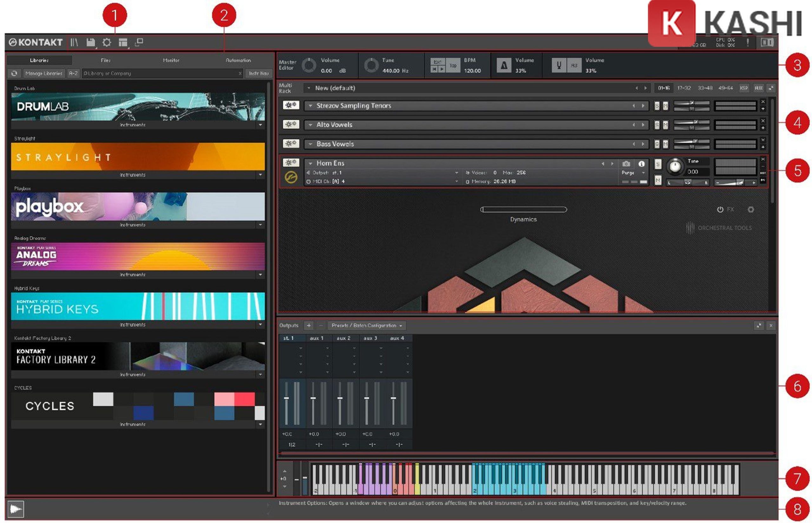Open the Horn Ens info icon
This screenshot has height=523, width=812.
click(641, 164)
